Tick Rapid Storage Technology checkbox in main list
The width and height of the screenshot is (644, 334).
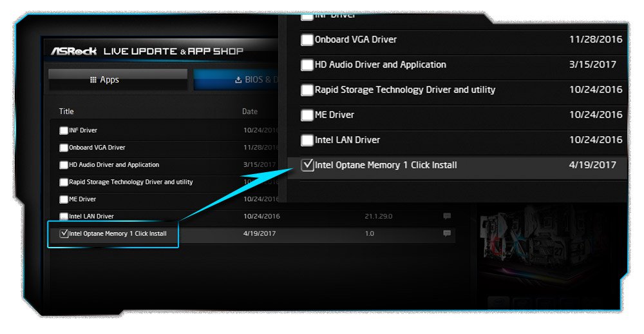[x=64, y=182]
